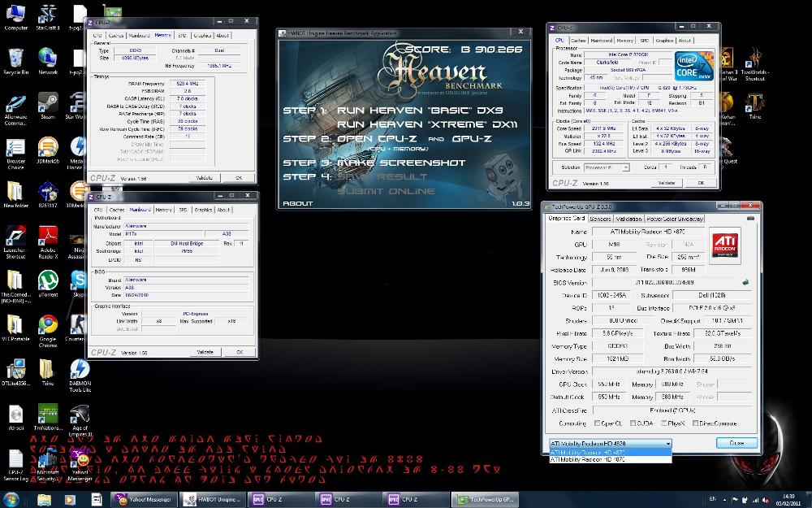
Task: Click the GPU Name field in GPU-Z
Action: tap(648, 232)
